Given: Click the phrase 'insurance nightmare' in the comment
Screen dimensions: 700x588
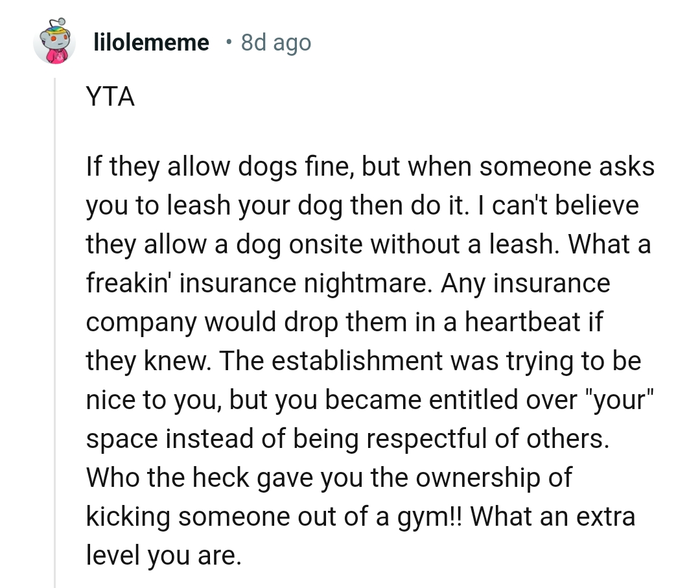Looking at the screenshot, I should pos(272,283).
